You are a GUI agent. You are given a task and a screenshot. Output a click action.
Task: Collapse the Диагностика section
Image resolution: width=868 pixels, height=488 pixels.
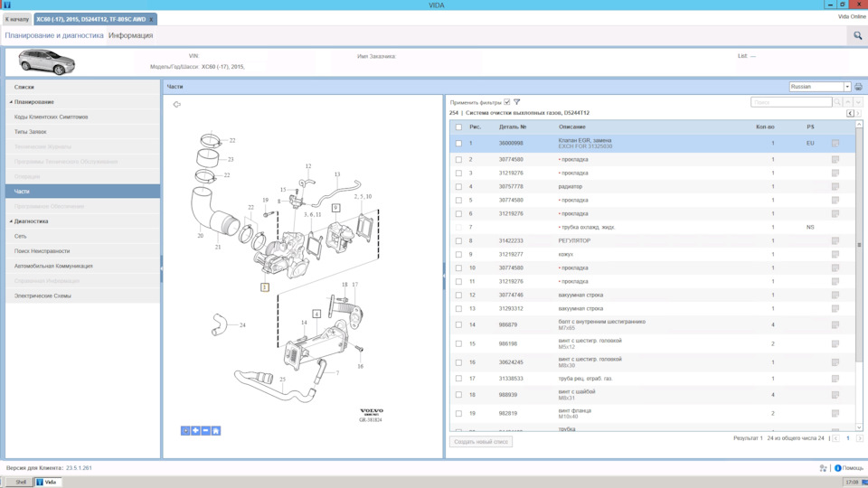click(x=12, y=221)
